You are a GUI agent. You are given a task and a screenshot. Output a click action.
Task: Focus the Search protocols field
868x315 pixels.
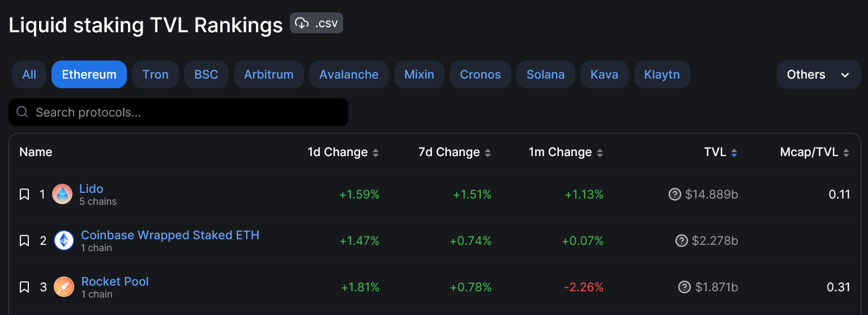(178, 112)
